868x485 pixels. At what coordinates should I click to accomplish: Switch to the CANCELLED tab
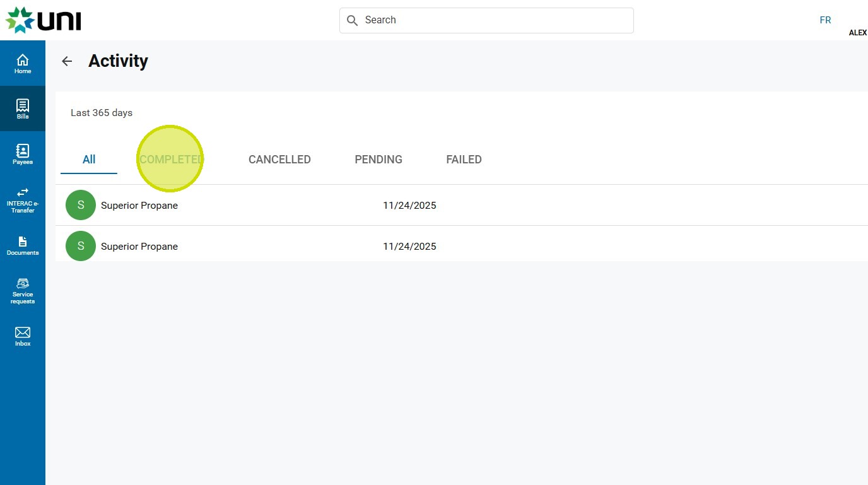pyautogui.click(x=279, y=160)
